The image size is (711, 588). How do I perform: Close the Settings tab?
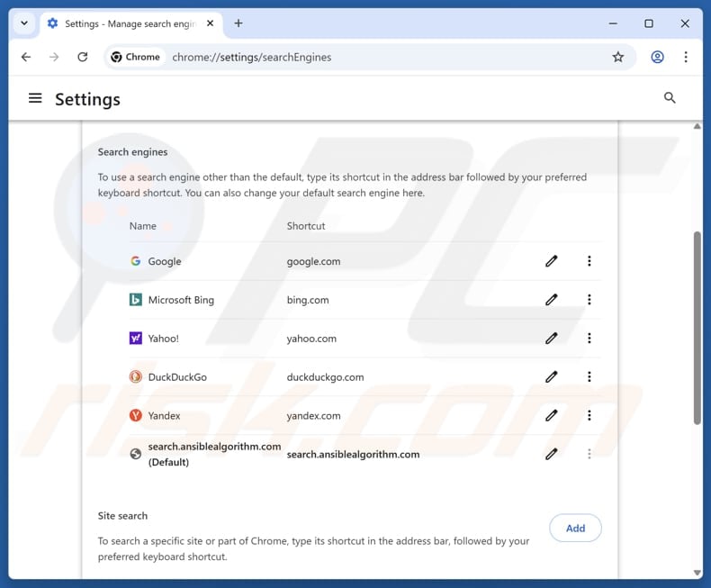coord(210,23)
